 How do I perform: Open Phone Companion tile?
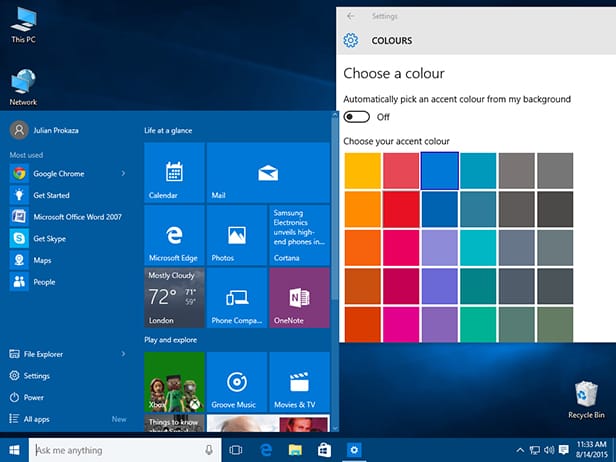pos(236,298)
